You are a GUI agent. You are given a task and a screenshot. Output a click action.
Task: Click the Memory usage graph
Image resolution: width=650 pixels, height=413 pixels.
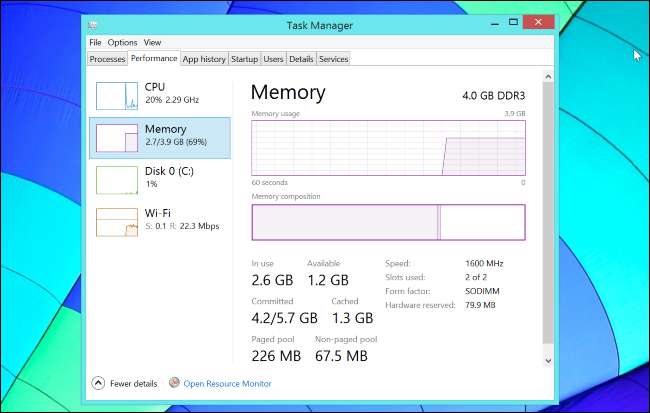click(x=388, y=148)
